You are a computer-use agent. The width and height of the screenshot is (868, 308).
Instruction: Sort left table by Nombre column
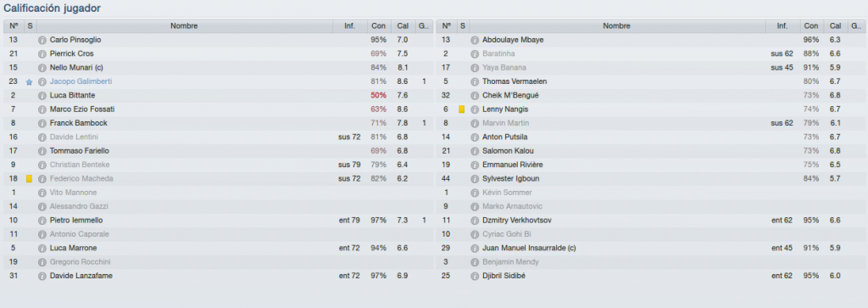[184, 26]
